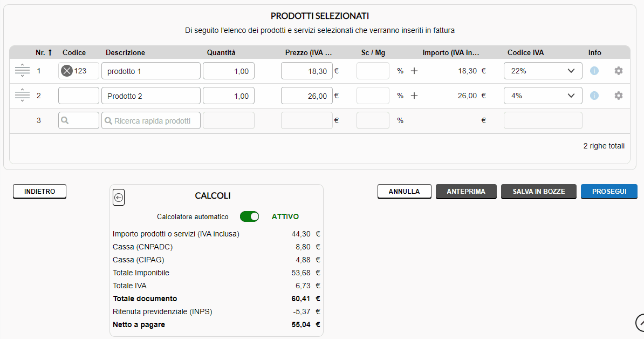Image resolution: width=644 pixels, height=339 pixels.
Task: Grab the reorder handle of row 1
Action: [x=22, y=71]
